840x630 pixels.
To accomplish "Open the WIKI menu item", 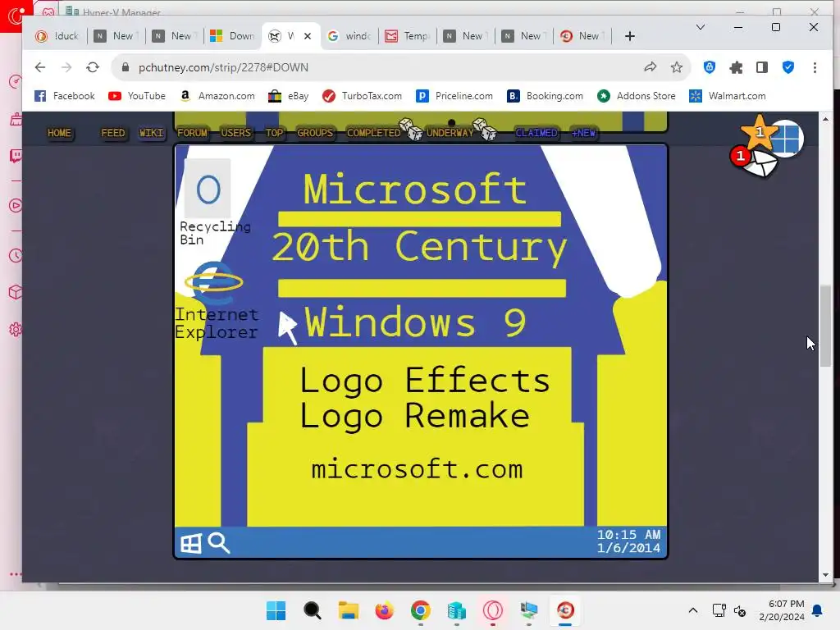I will point(151,133).
